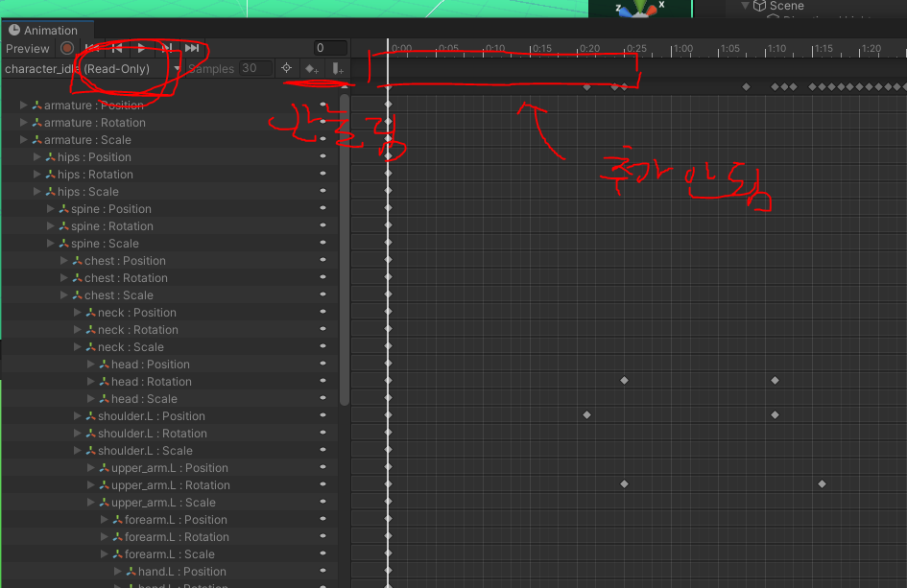Click the Add Event icon
This screenshot has width=907, height=588.
pyautogui.click(x=338, y=69)
